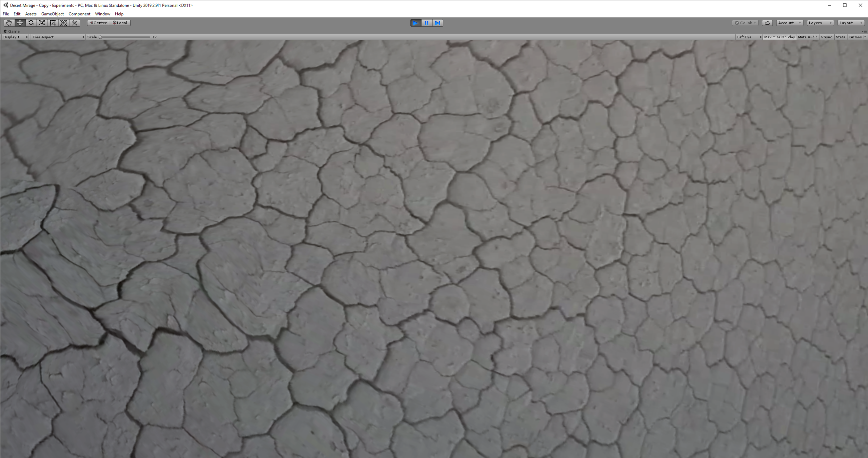The height and width of the screenshot is (458, 868).
Task: Toggle pivot mode Center button
Action: click(x=98, y=23)
